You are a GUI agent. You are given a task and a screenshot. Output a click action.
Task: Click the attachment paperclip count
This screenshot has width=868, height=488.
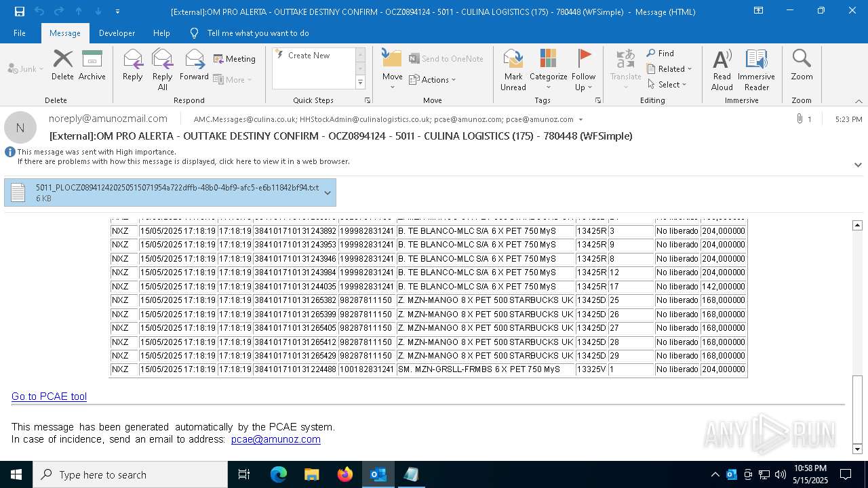804,119
